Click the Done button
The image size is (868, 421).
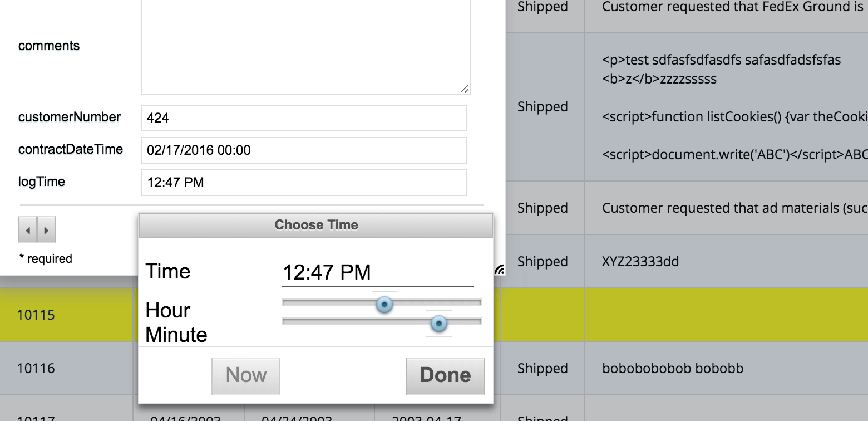click(x=446, y=376)
